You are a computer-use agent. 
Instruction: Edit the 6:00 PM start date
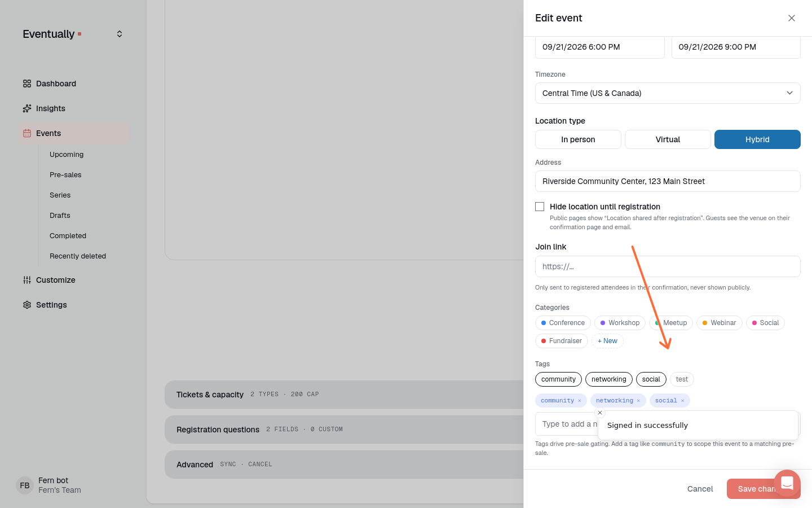tap(599, 47)
